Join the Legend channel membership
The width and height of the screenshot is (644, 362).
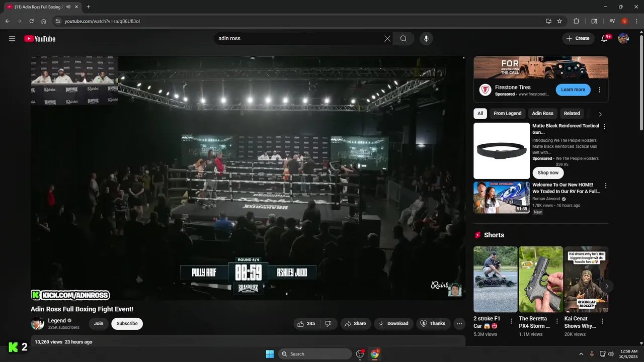[x=99, y=324]
